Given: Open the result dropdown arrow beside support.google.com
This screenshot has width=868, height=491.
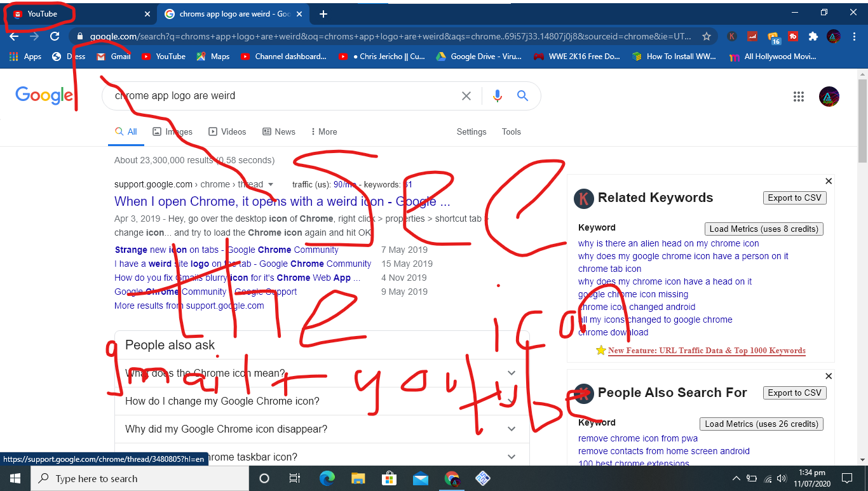Looking at the screenshot, I should click(271, 185).
